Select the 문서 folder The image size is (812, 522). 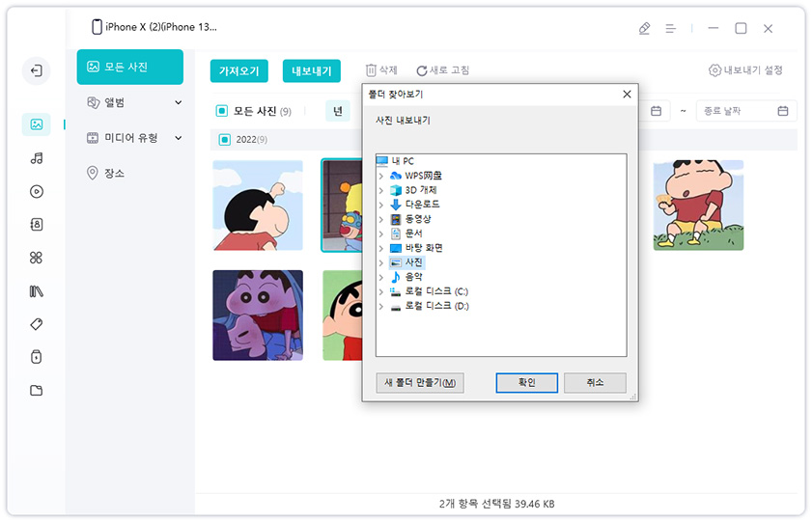(x=406, y=234)
